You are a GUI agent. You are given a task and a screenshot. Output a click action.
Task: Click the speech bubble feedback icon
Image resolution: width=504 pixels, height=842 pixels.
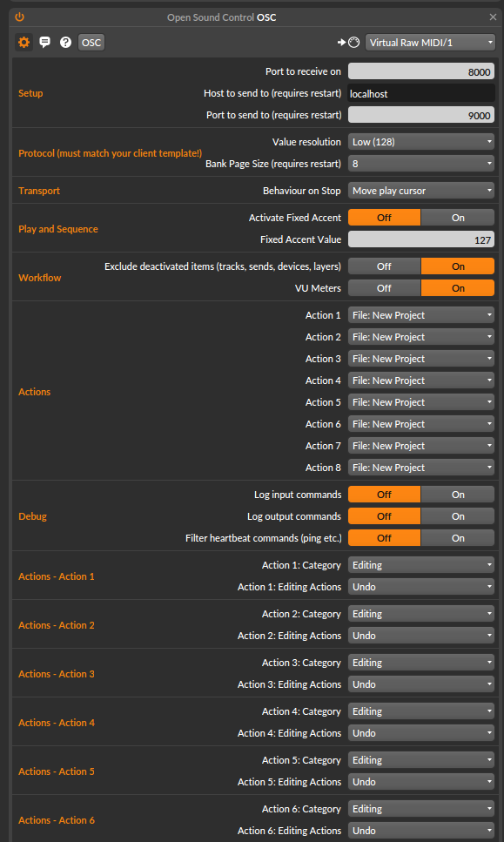tap(45, 41)
